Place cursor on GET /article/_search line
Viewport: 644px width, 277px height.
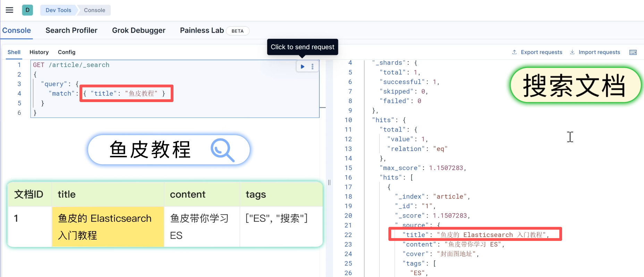click(x=71, y=65)
